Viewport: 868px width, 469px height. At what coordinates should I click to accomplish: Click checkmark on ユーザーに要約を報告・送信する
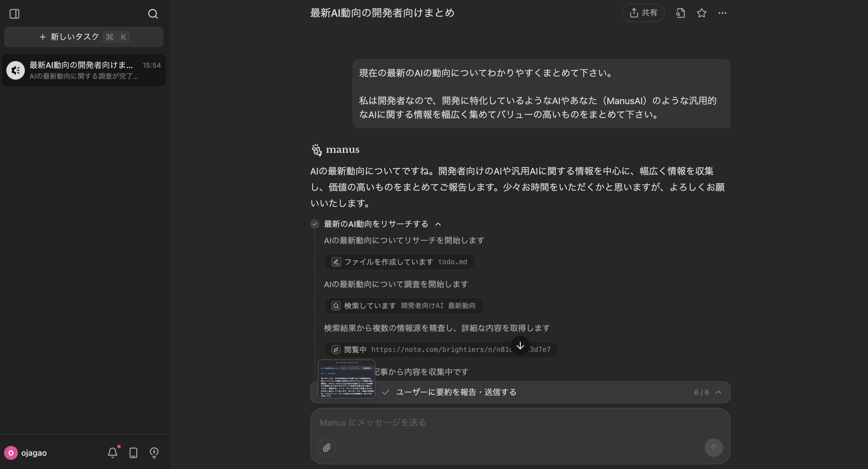pos(385,392)
